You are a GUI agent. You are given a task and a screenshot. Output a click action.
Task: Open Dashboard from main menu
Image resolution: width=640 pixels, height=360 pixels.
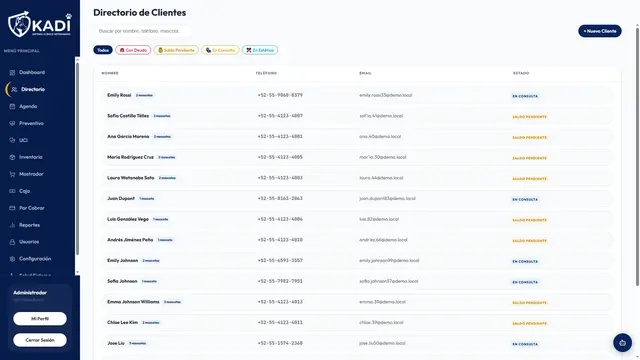pyautogui.click(x=32, y=72)
